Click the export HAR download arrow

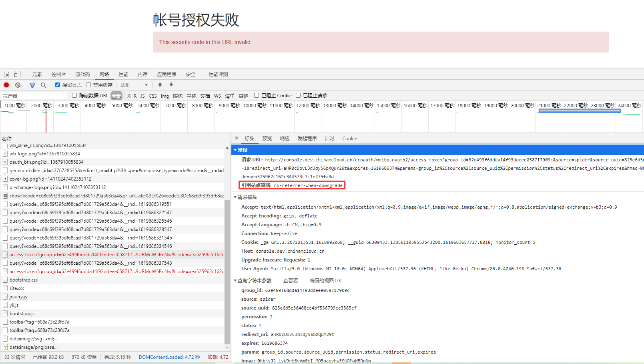pyautogui.click(x=171, y=85)
